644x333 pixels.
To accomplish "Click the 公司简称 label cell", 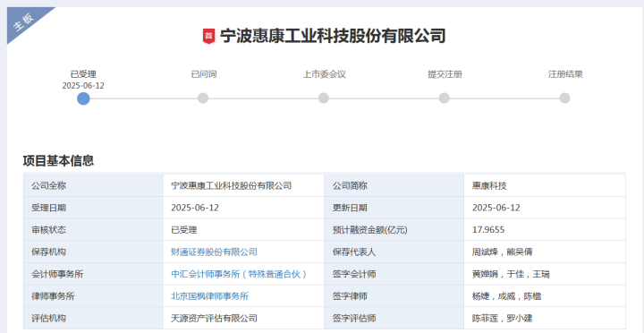I will (x=394, y=185).
